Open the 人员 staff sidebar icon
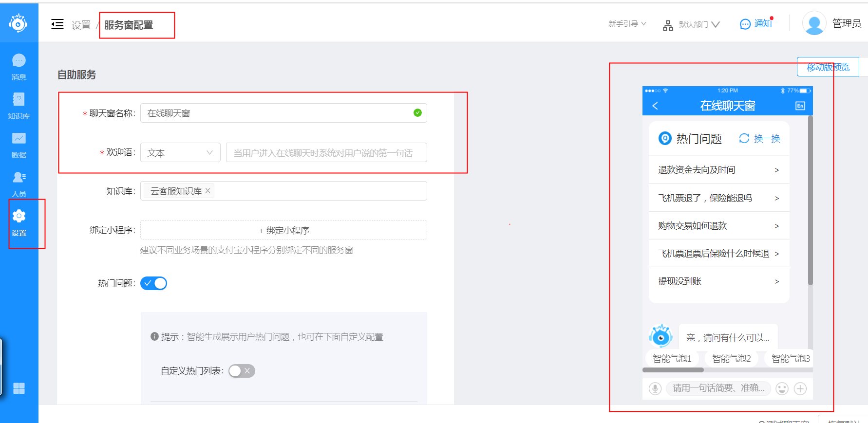The height and width of the screenshot is (423, 868). coord(19,177)
